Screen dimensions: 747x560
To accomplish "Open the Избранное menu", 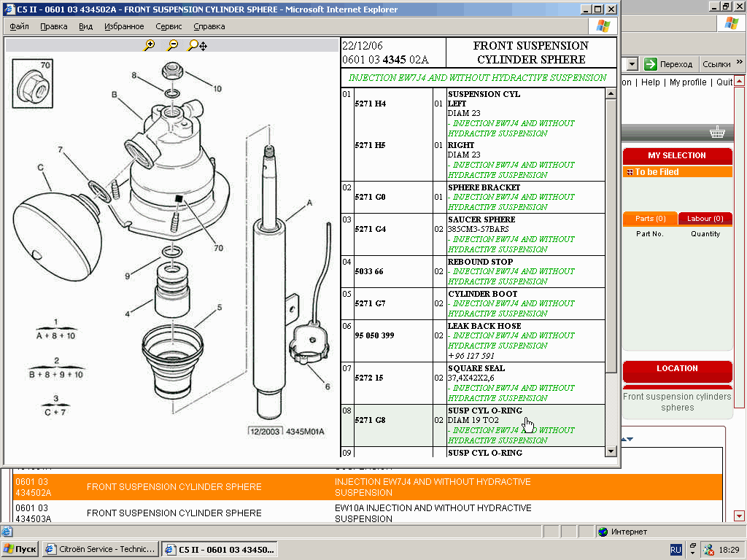I will coord(124,26).
